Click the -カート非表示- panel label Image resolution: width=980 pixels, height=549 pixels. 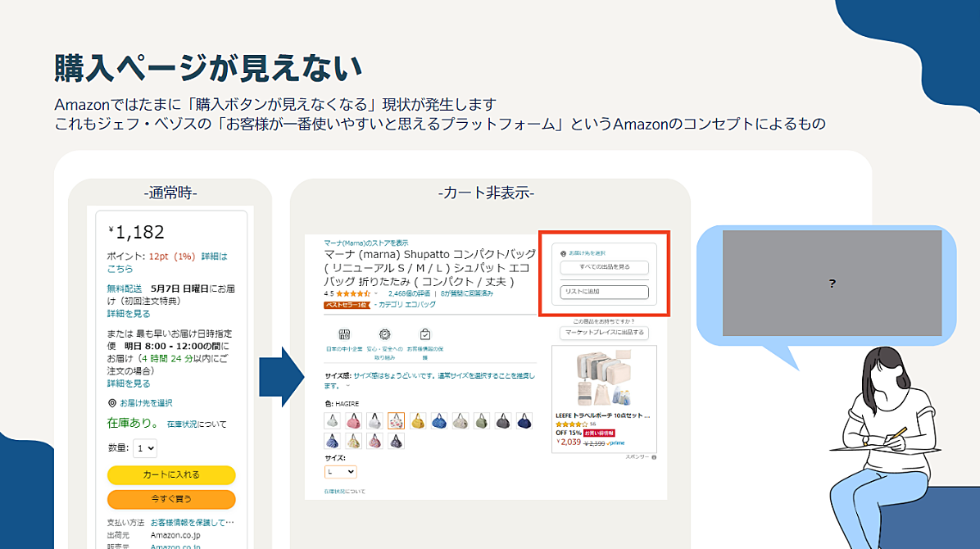pyautogui.click(x=486, y=193)
